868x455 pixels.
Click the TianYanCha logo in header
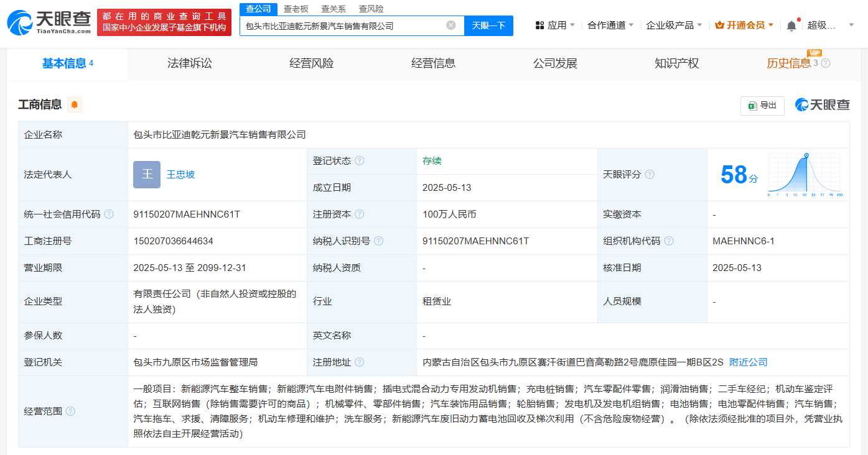coord(49,22)
